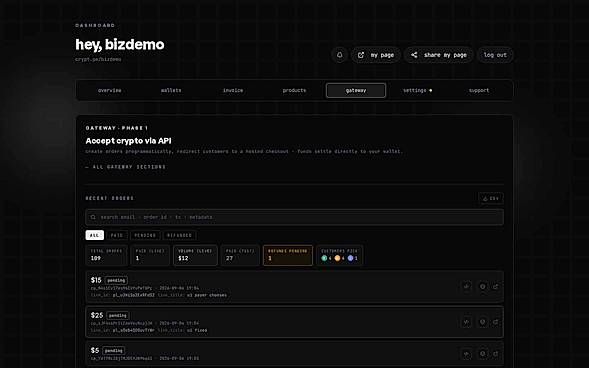Filter orders by REFUNDED
The height and width of the screenshot is (368, 589).
pyautogui.click(x=180, y=235)
